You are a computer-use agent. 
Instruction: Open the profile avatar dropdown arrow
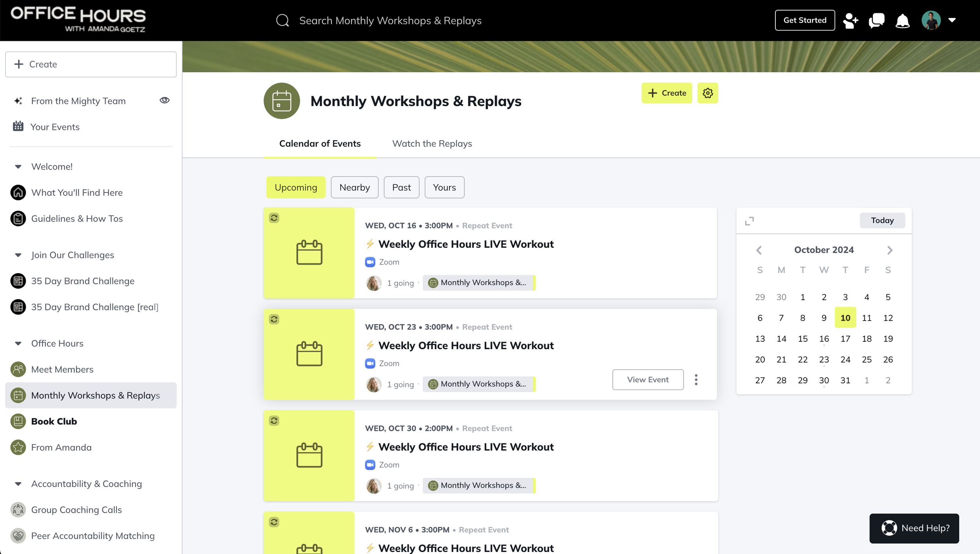[x=952, y=20]
